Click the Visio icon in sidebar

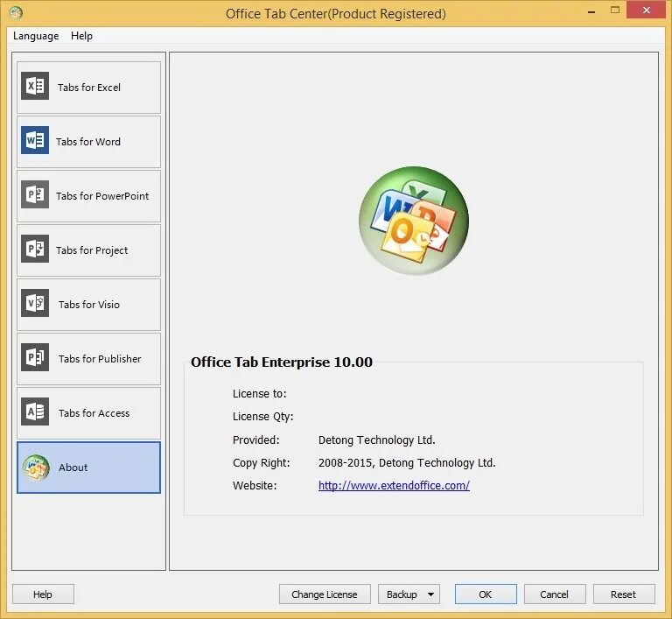(x=35, y=303)
